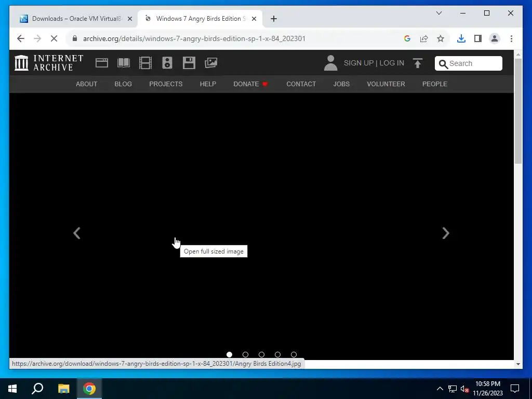
Task: Click the Upload arrow icon
Action: pos(418,63)
